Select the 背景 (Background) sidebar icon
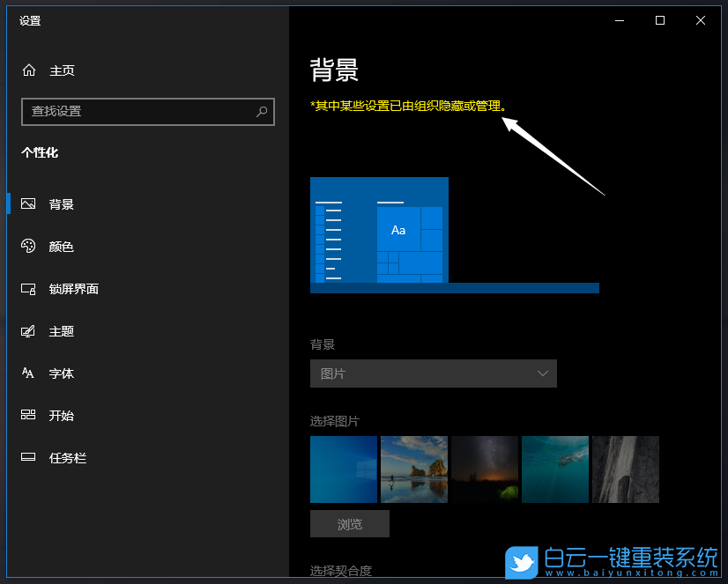Image resolution: width=728 pixels, height=584 pixels. click(x=29, y=203)
